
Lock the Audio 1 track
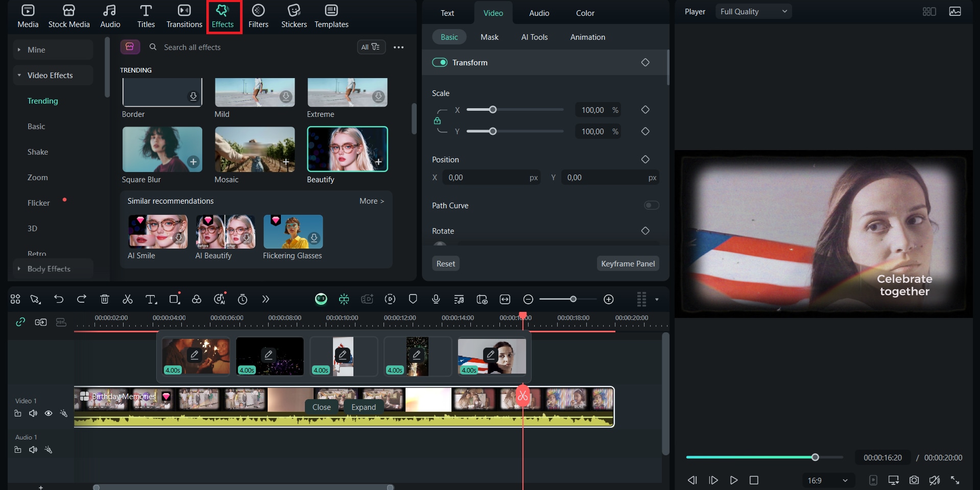(x=18, y=450)
